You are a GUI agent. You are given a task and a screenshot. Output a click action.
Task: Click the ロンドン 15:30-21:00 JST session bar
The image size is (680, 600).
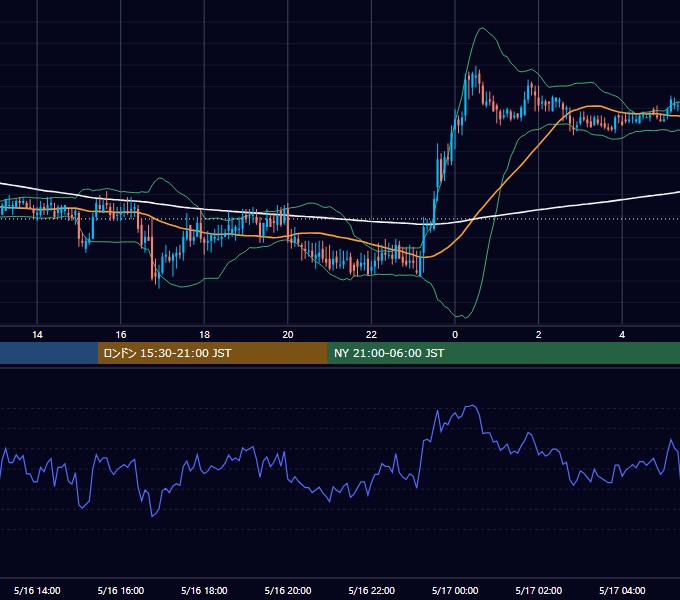(x=212, y=353)
